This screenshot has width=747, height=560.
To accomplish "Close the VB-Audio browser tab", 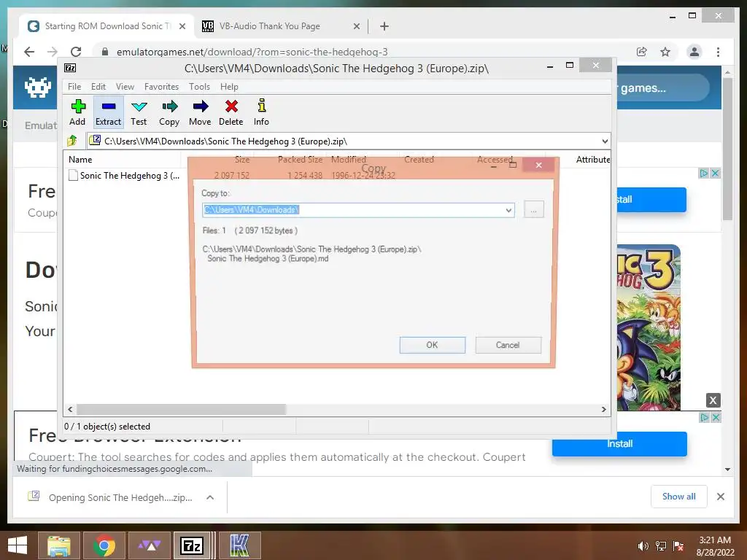I will [356, 27].
